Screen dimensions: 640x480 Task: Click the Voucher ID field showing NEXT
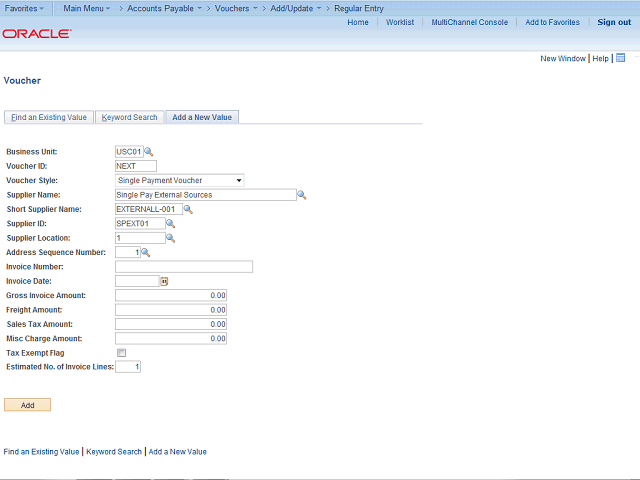point(136,166)
